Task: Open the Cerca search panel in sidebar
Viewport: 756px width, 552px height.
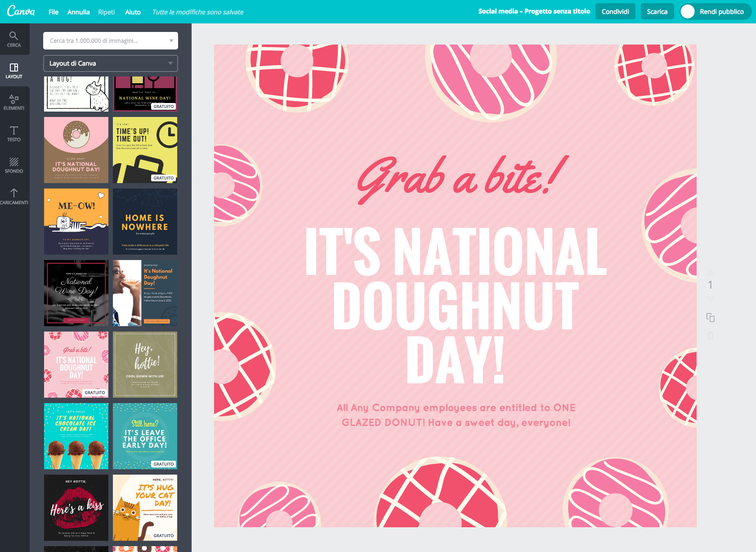Action: point(14,39)
